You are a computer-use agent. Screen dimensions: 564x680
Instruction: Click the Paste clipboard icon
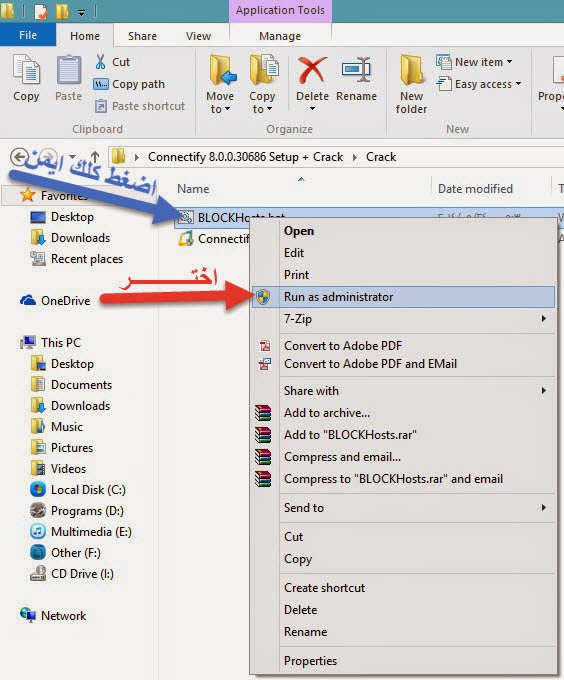tap(68, 69)
